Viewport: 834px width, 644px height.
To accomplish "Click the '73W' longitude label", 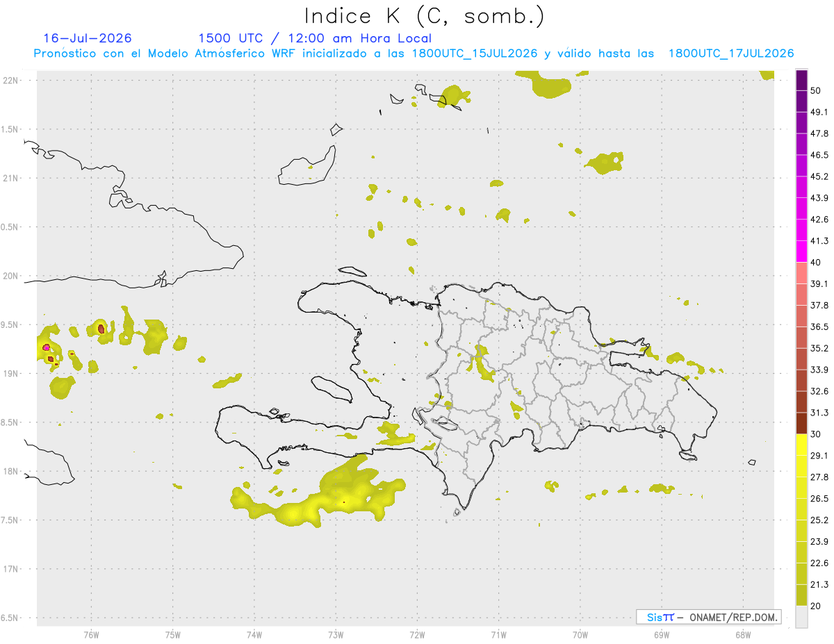I will tap(336, 634).
